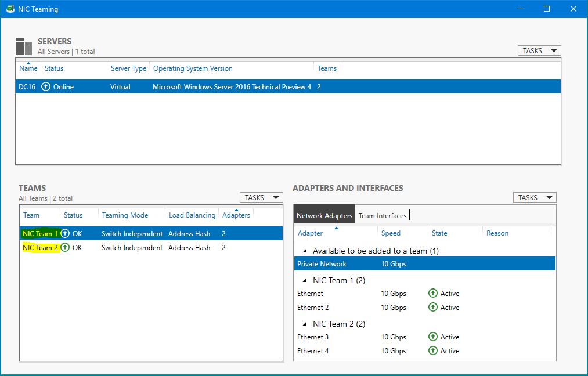Select the NIC Team 1 row in Teams
Viewport: 588px width, 376px height.
151,233
